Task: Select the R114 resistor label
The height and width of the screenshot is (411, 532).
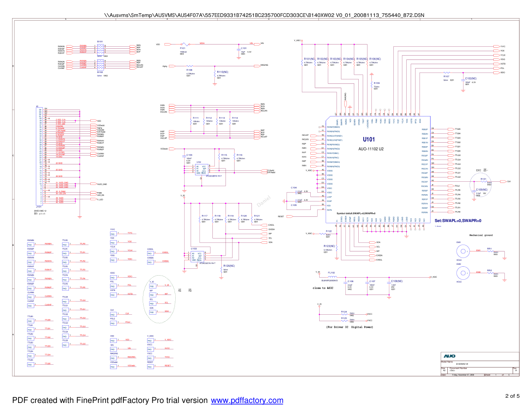Action: click(x=235, y=118)
